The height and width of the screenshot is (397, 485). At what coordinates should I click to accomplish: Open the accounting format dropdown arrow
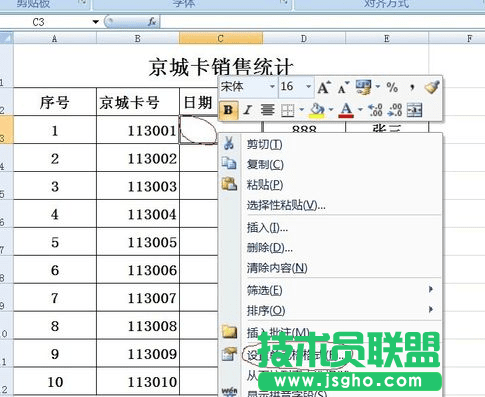click(x=378, y=87)
